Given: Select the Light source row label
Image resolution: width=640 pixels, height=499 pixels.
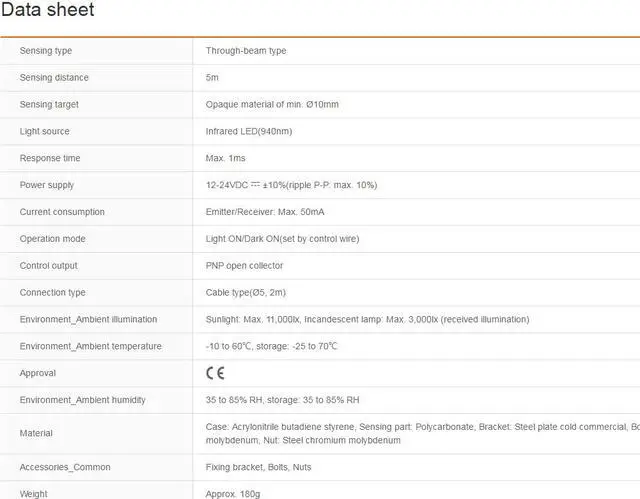Looking at the screenshot, I should (45, 132).
